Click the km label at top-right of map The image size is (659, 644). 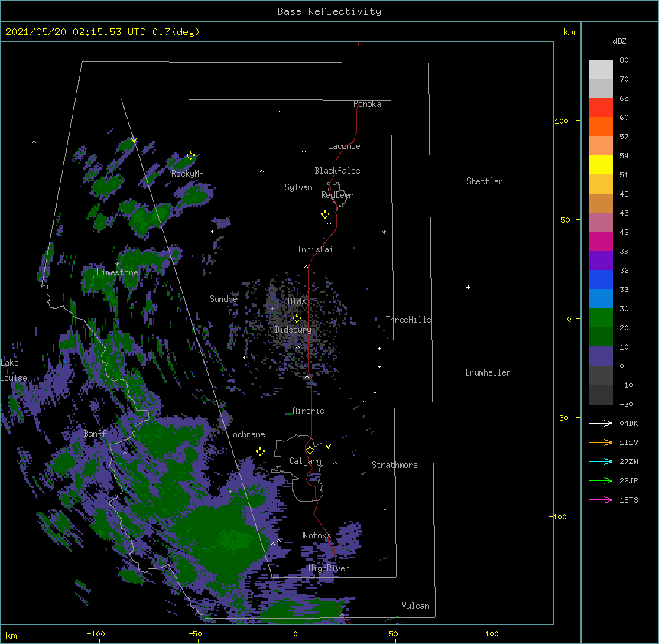pyautogui.click(x=570, y=32)
